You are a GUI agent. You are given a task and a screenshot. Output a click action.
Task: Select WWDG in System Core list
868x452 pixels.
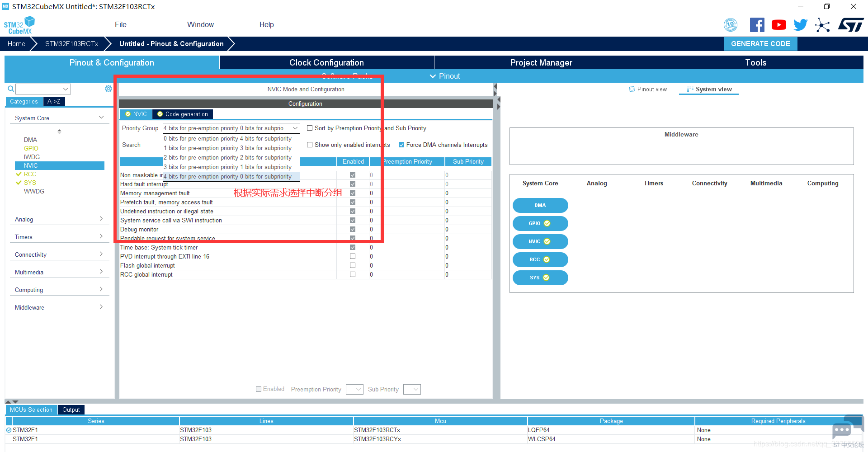click(34, 191)
